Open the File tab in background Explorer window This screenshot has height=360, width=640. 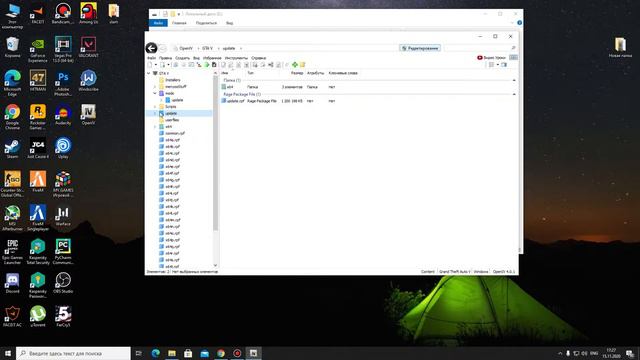coord(158,23)
